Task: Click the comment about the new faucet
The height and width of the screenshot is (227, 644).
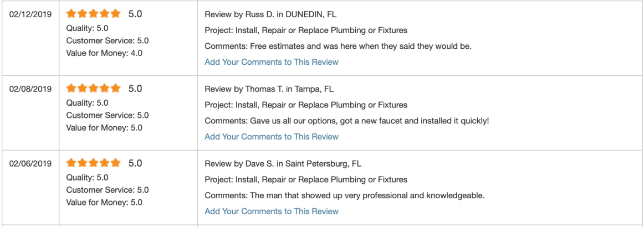Action: pos(347,121)
